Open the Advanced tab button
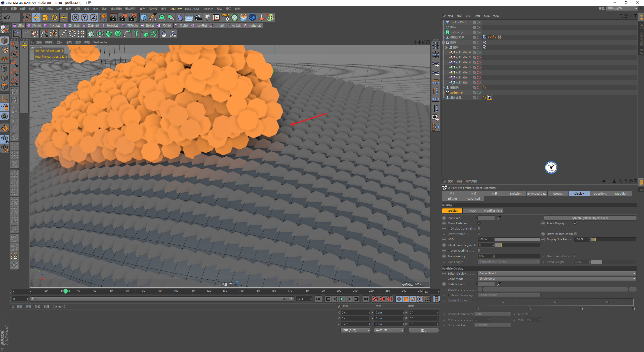This screenshot has width=644, height=352. [x=473, y=199]
